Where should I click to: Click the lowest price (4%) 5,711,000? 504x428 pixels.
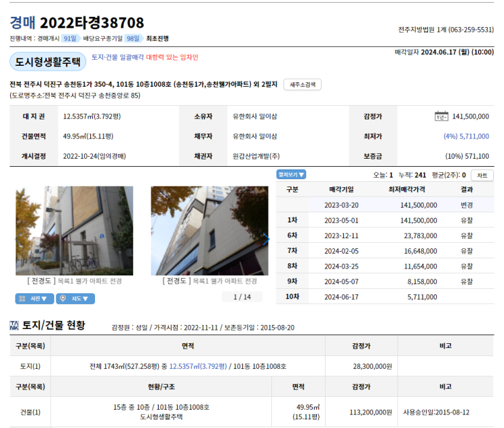[x=466, y=136]
